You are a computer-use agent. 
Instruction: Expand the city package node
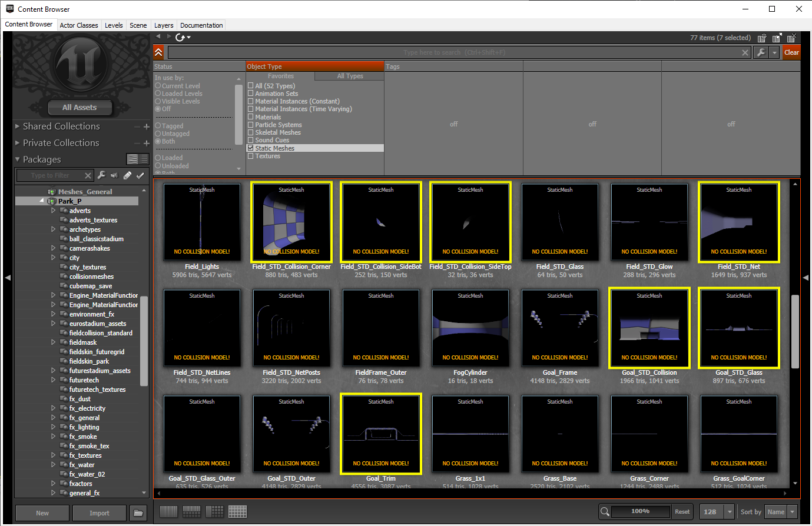coord(53,257)
